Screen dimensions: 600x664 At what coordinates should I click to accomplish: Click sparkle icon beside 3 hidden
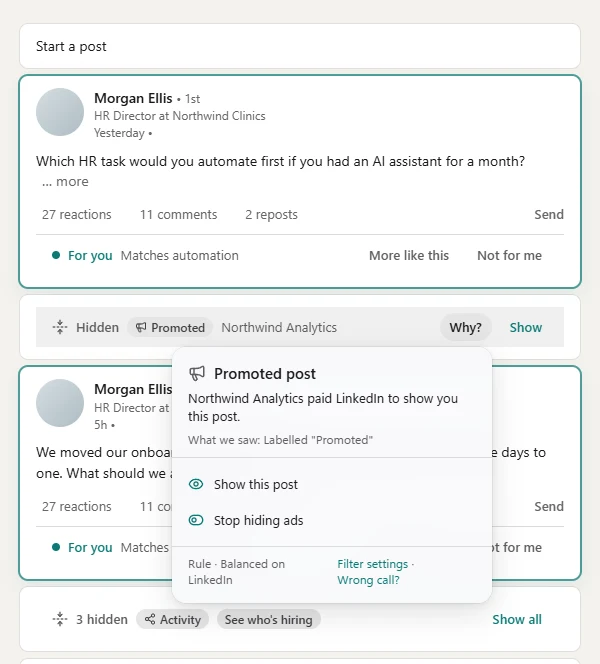[x=60, y=619]
